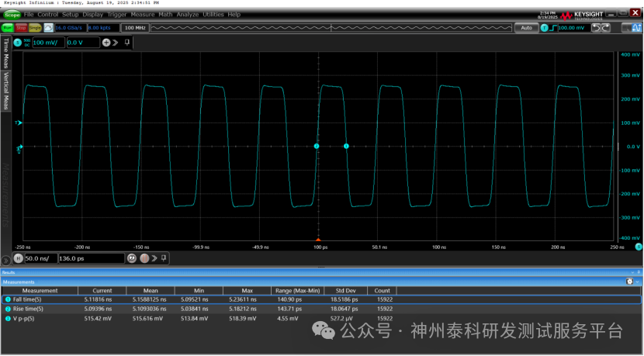
Task: Pin the horizontal toolbar
Action: tap(164, 257)
